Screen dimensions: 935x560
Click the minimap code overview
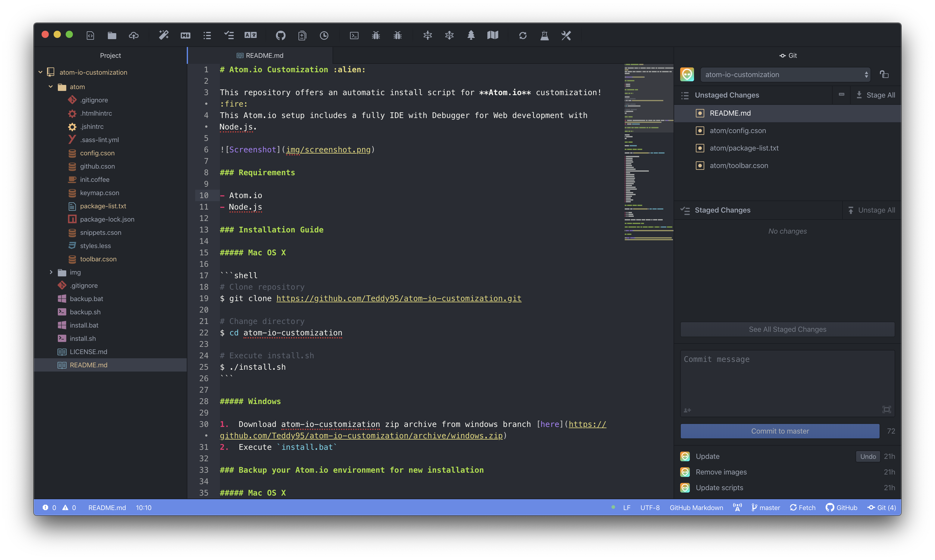coord(648,151)
